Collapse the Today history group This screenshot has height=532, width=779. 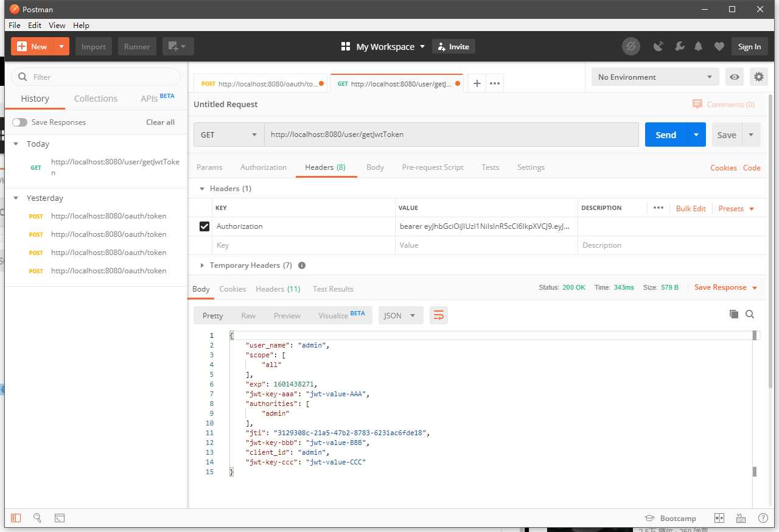pos(16,144)
